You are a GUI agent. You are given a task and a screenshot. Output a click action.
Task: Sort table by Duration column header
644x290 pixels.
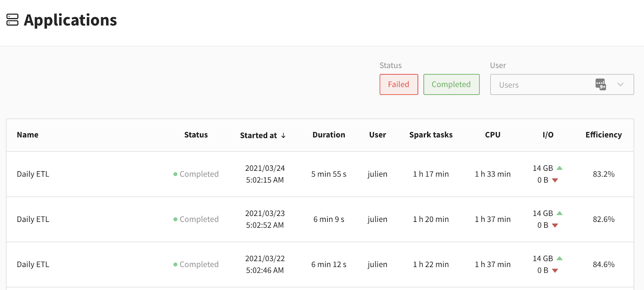pyautogui.click(x=328, y=135)
